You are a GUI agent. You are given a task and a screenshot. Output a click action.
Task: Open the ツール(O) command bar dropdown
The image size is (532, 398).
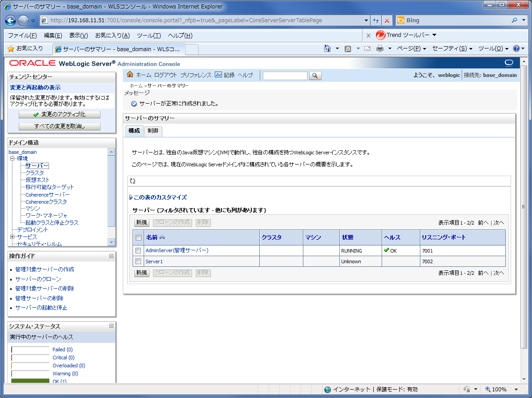tap(493, 48)
